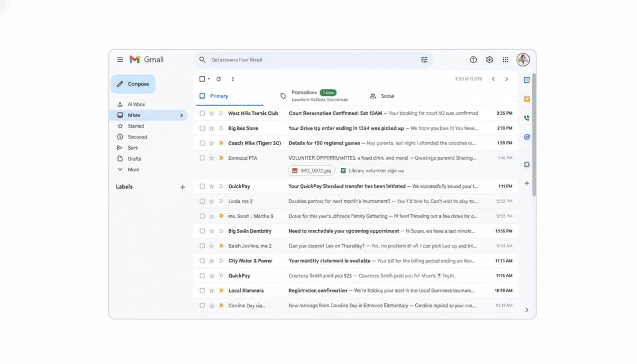
Task: Click the next page chevron arrow
Action: (x=506, y=79)
